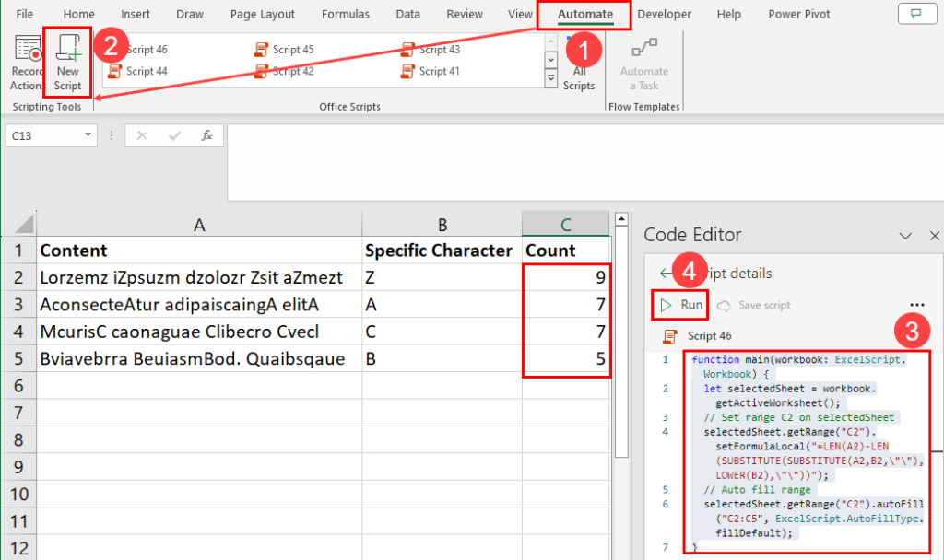
Task: Open the Page Layout tab
Action: [263, 14]
